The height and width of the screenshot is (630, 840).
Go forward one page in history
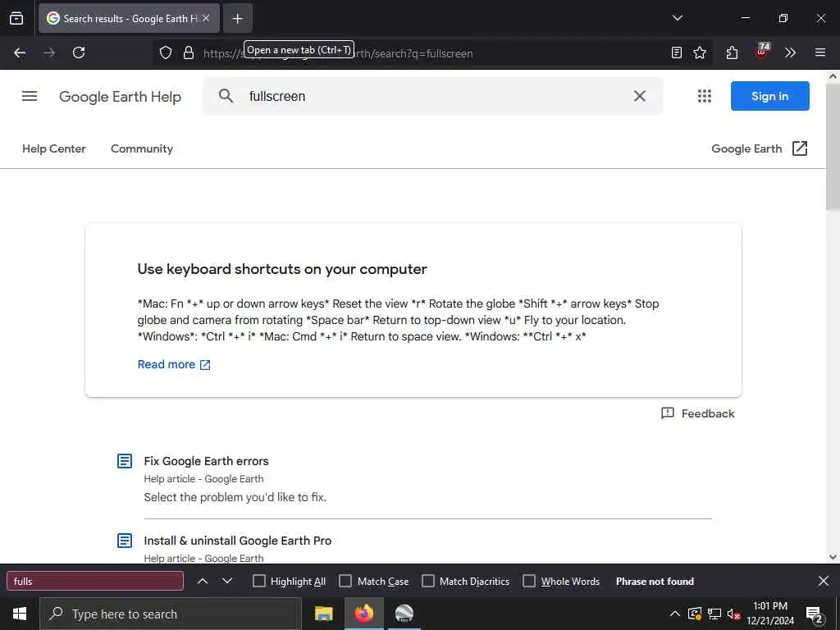tap(49, 52)
